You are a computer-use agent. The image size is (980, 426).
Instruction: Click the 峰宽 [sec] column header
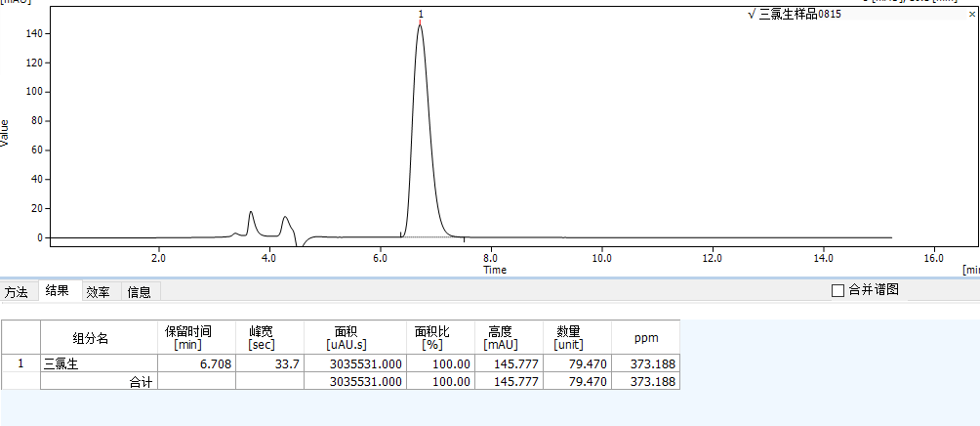point(263,338)
